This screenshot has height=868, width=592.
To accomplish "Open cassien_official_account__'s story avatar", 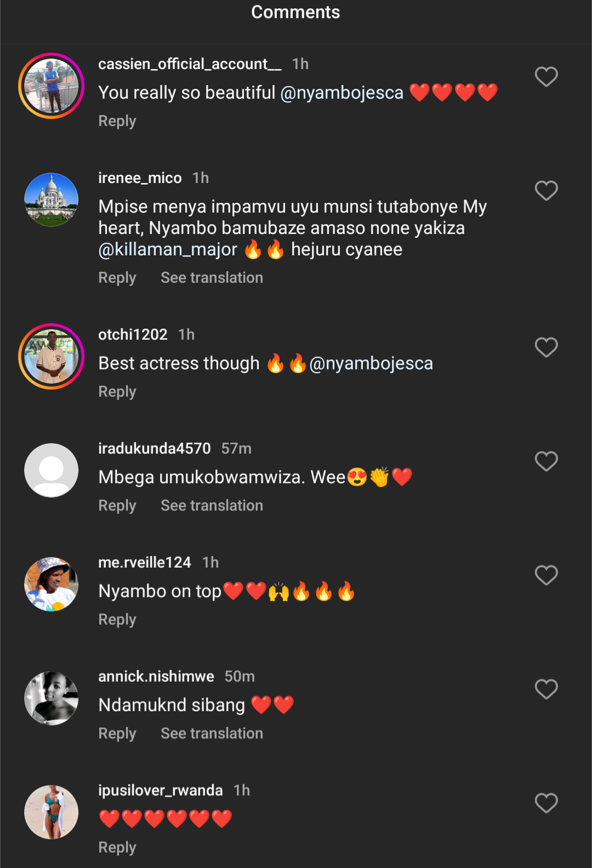I will tap(52, 86).
